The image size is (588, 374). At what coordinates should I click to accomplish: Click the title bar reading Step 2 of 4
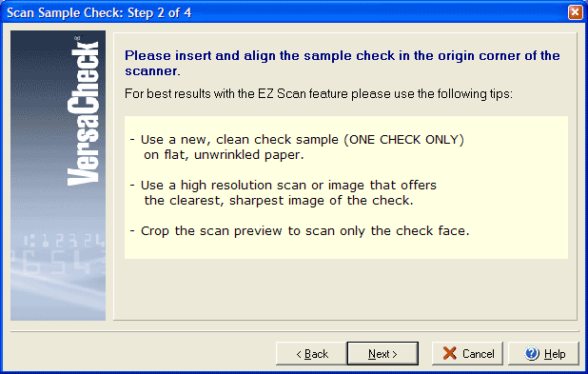tap(99, 12)
